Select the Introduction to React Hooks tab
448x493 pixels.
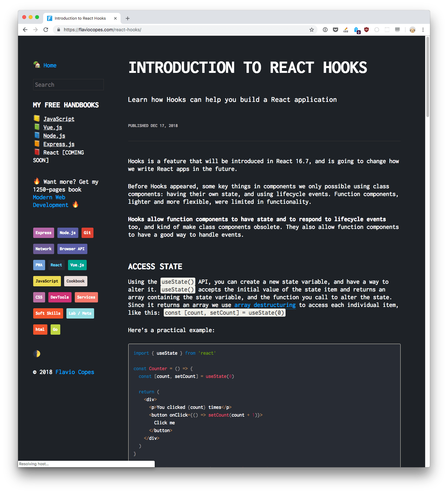pyautogui.click(x=80, y=18)
